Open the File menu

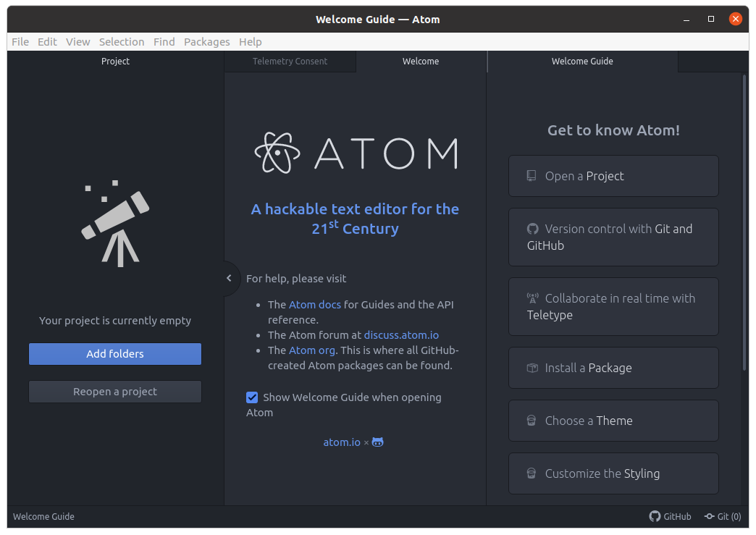pyautogui.click(x=20, y=42)
